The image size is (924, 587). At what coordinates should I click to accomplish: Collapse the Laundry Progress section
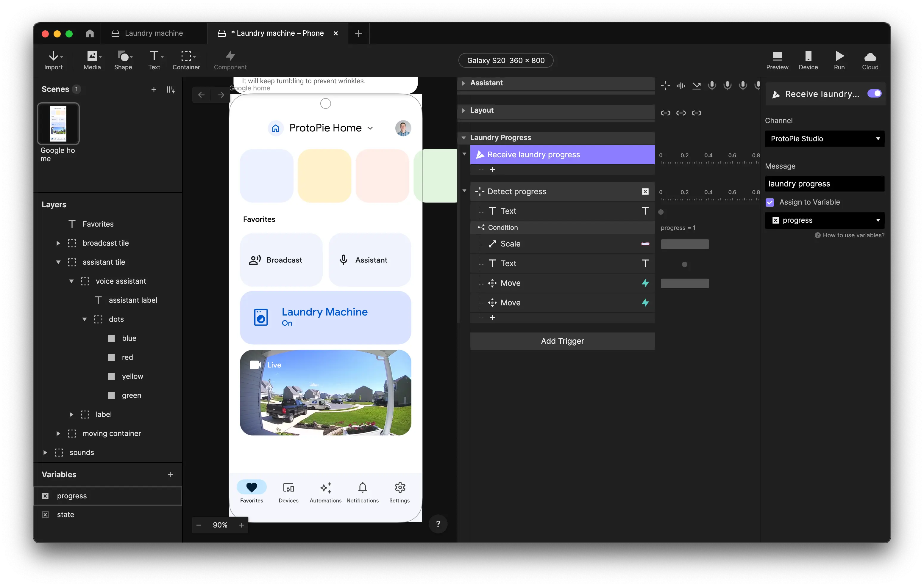coord(464,138)
